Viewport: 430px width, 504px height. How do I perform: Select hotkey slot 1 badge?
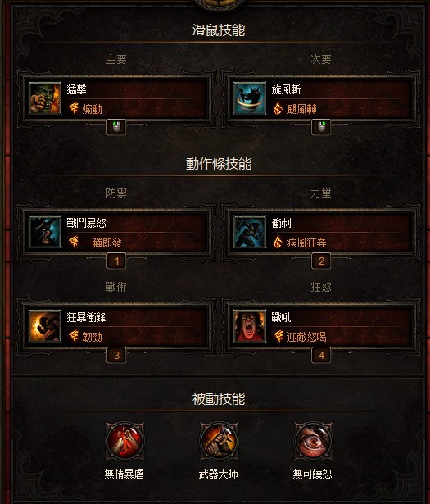(116, 261)
